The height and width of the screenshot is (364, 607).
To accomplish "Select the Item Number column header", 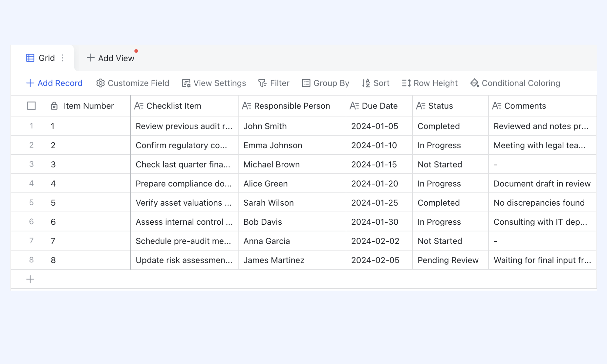I will (89, 106).
